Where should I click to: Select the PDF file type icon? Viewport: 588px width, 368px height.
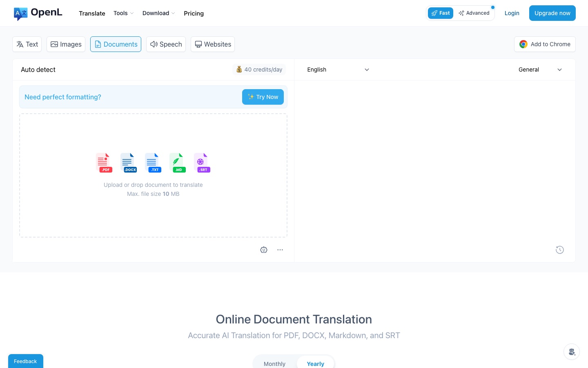coord(104,163)
